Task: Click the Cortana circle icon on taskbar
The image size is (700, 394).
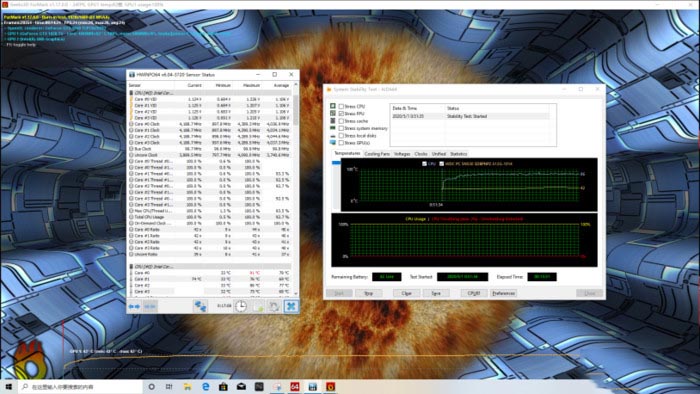Action: (151, 386)
